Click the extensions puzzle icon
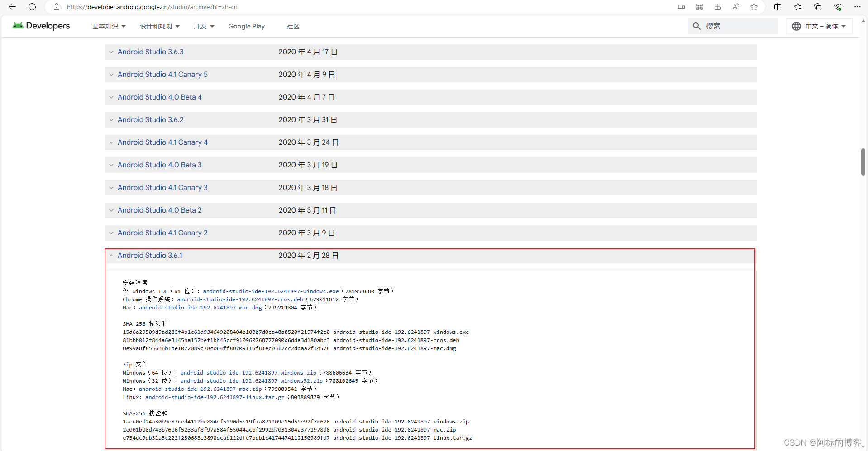868x451 pixels. 718,7
